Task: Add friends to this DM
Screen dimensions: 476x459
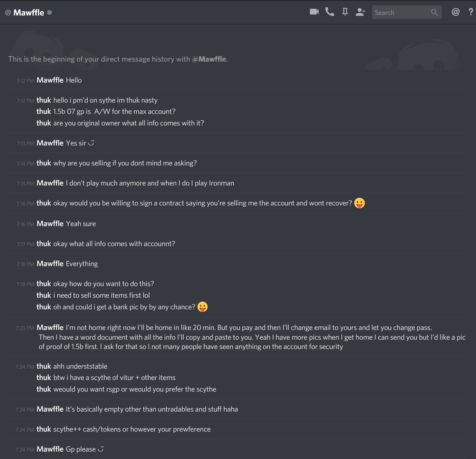Action: (360, 12)
